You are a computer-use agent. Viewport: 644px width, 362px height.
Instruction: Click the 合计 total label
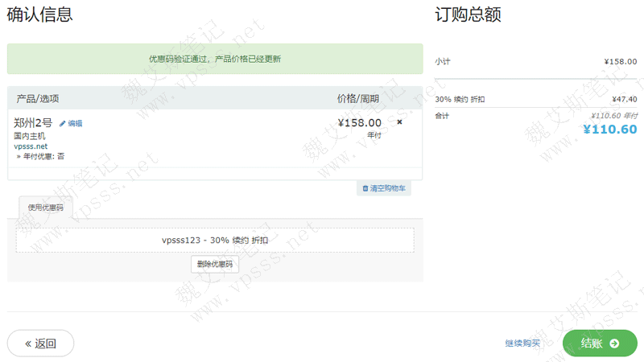(442, 116)
